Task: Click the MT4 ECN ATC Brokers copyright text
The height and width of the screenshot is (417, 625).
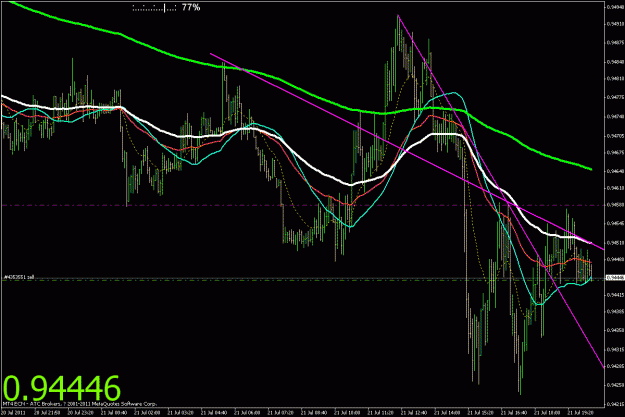Action: pyautogui.click(x=80, y=403)
